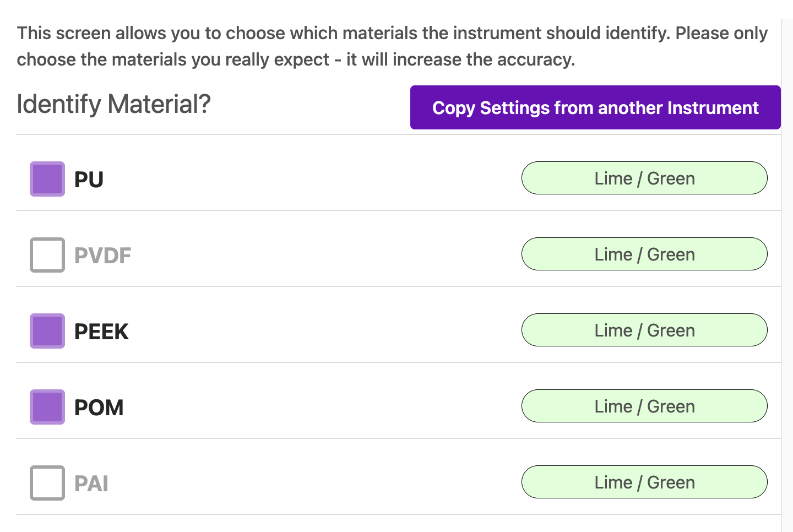Toggle off the POM checkbox

pos(47,407)
